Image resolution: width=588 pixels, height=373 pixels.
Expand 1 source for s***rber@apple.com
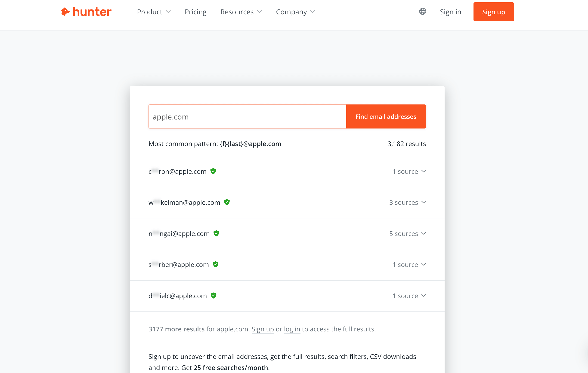point(409,265)
